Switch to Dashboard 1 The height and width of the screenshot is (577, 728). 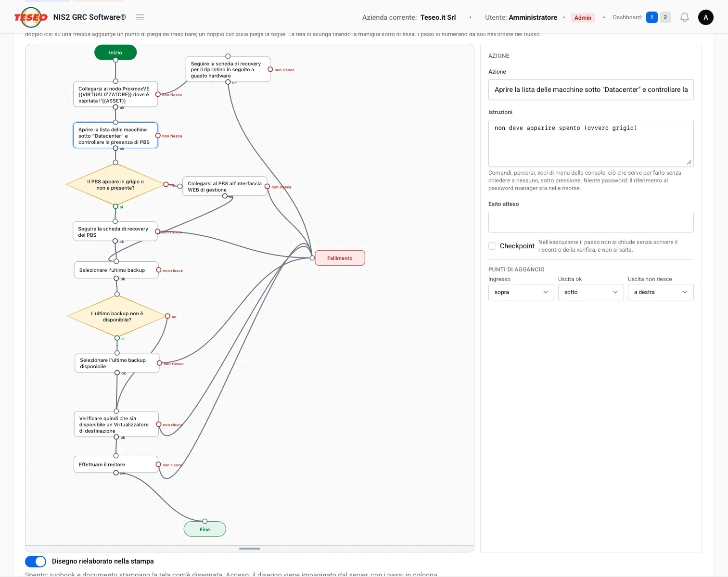click(651, 17)
